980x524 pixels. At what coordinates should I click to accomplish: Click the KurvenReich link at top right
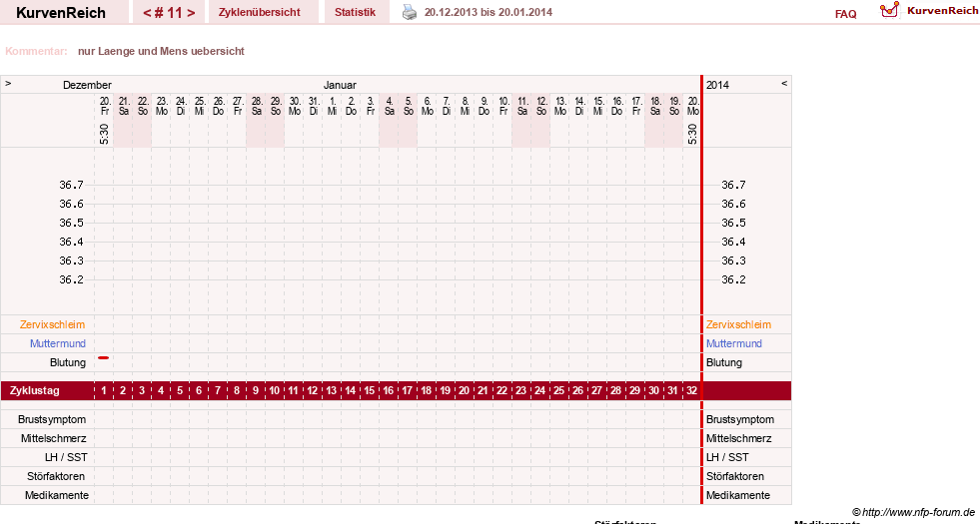(942, 11)
